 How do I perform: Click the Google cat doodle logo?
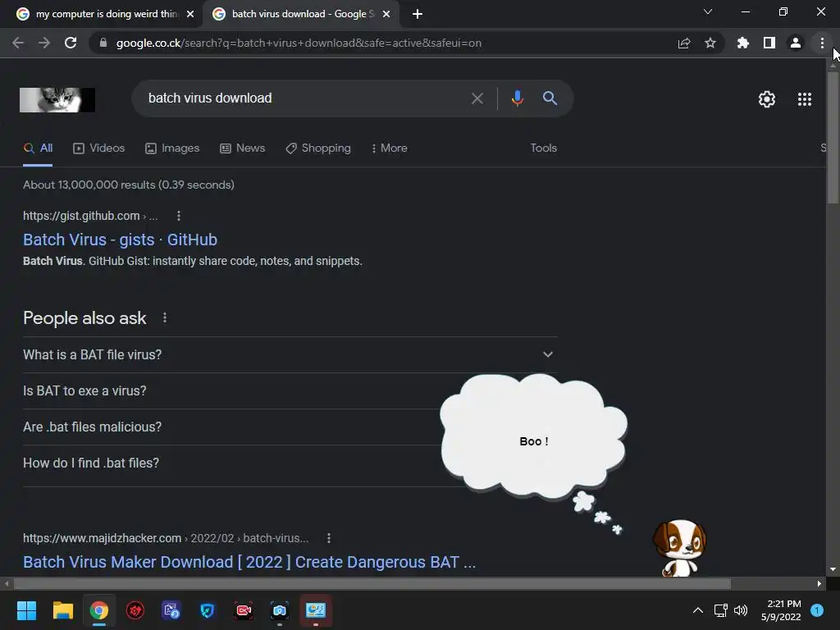coord(57,99)
